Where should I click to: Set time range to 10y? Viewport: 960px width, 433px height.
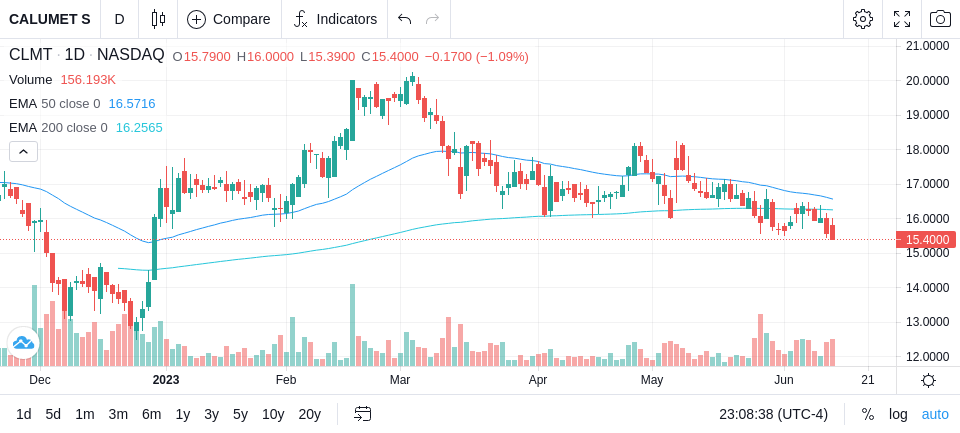tap(272, 414)
